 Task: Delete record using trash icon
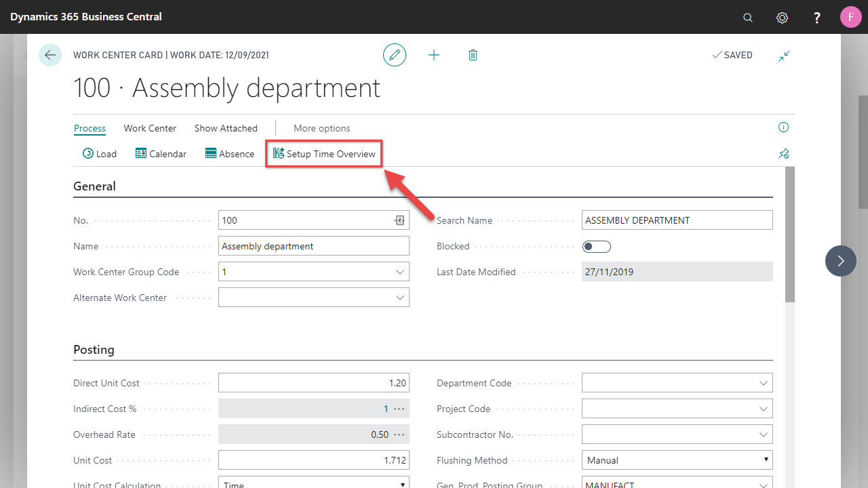473,55
